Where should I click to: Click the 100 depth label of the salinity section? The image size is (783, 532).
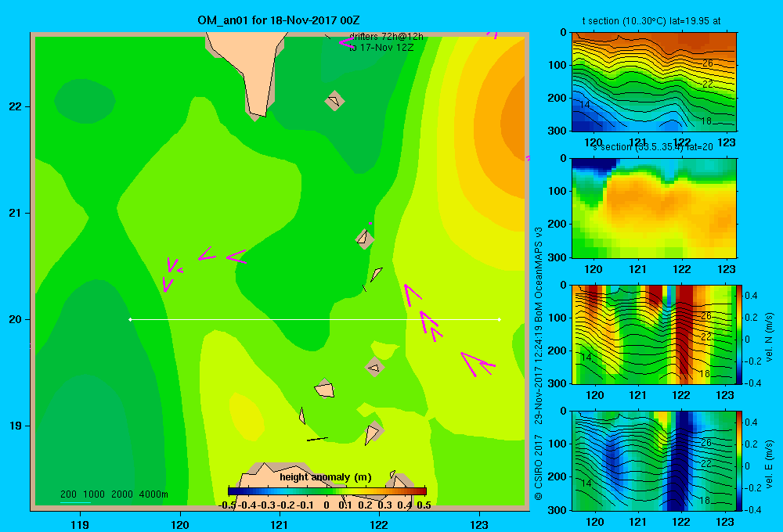[x=557, y=191]
